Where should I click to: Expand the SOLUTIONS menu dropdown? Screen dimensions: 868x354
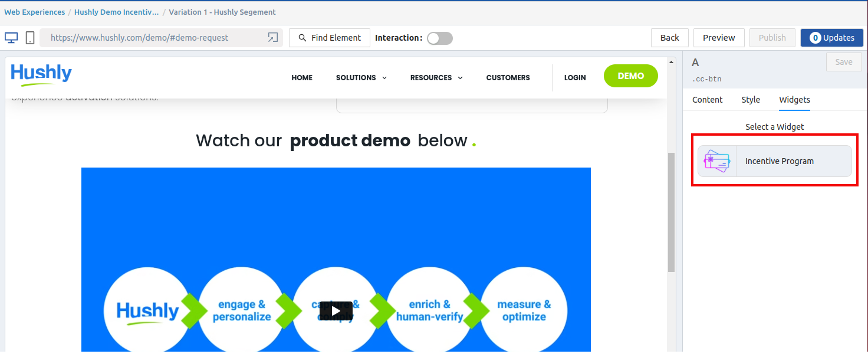click(x=361, y=78)
